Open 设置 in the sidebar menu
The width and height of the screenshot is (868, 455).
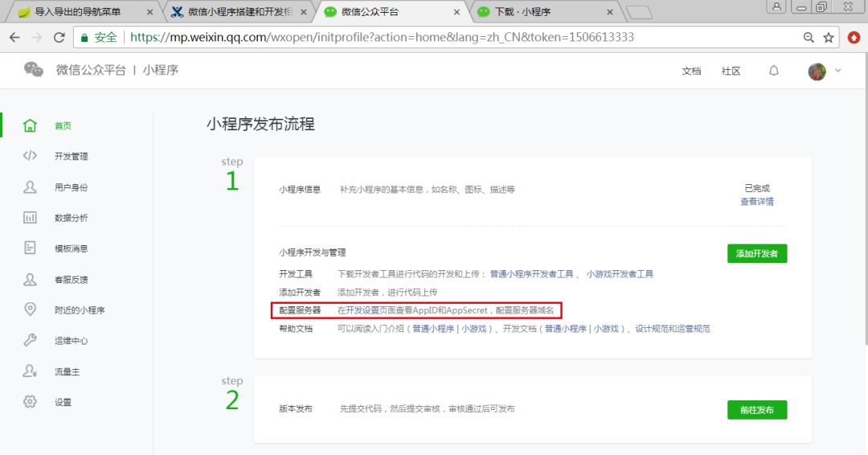(x=63, y=402)
